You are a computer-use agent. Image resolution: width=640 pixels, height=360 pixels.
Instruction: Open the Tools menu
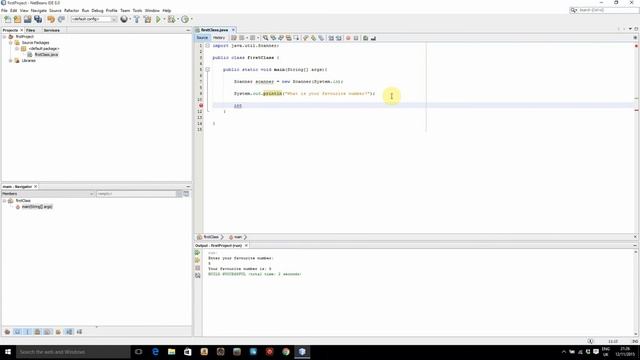[138, 11]
